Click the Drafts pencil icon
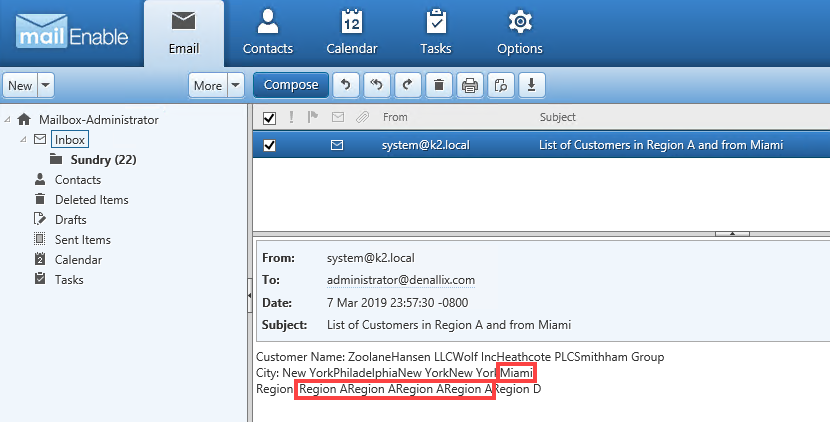Screen dimensions: 830x422 tap(40, 219)
